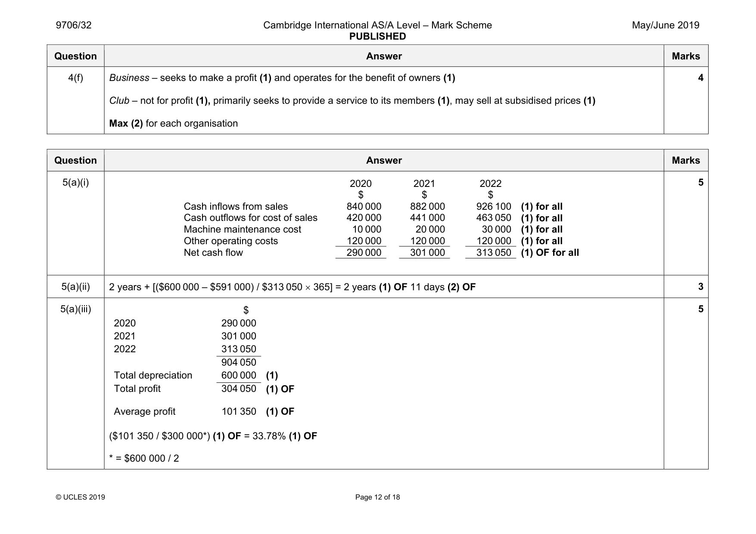Click the 5 marks value for 5(a)(i)
The image size is (756, 534).
[x=701, y=182]
